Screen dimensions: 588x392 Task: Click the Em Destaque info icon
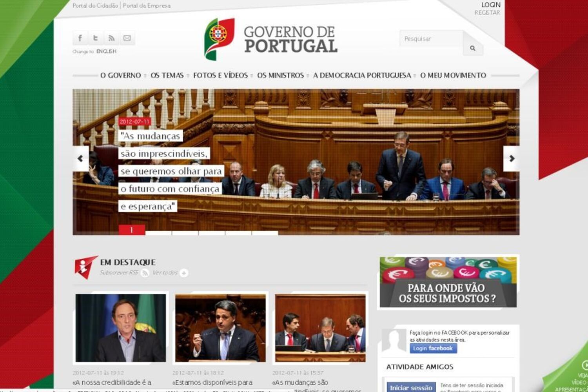point(85,267)
